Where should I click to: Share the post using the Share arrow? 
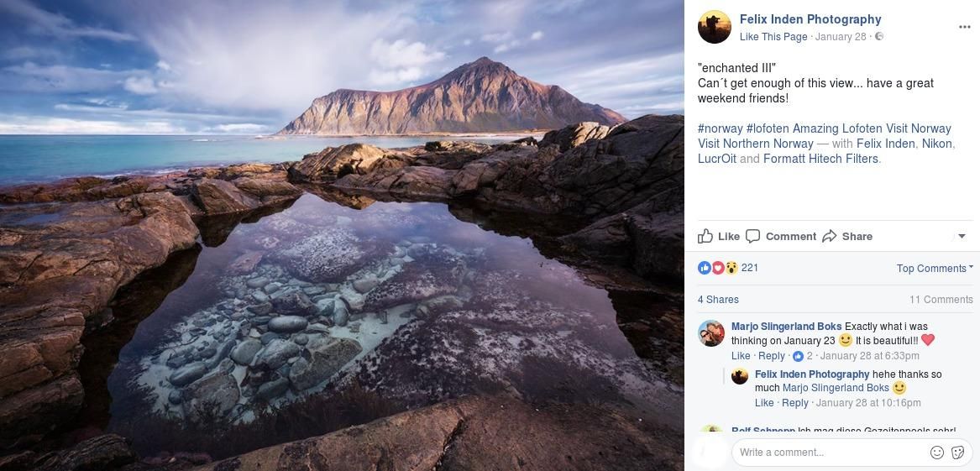click(847, 237)
